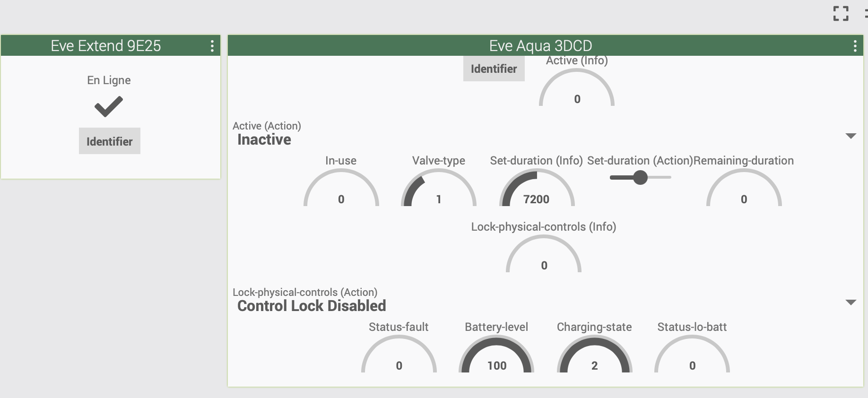Click the Valve-type gauge
The height and width of the screenshot is (398, 868).
tap(439, 188)
